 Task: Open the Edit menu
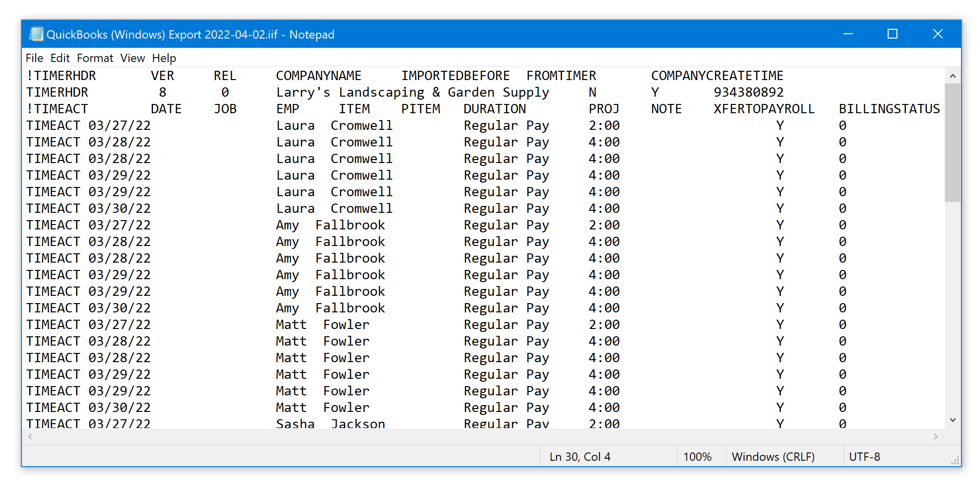click(x=60, y=58)
